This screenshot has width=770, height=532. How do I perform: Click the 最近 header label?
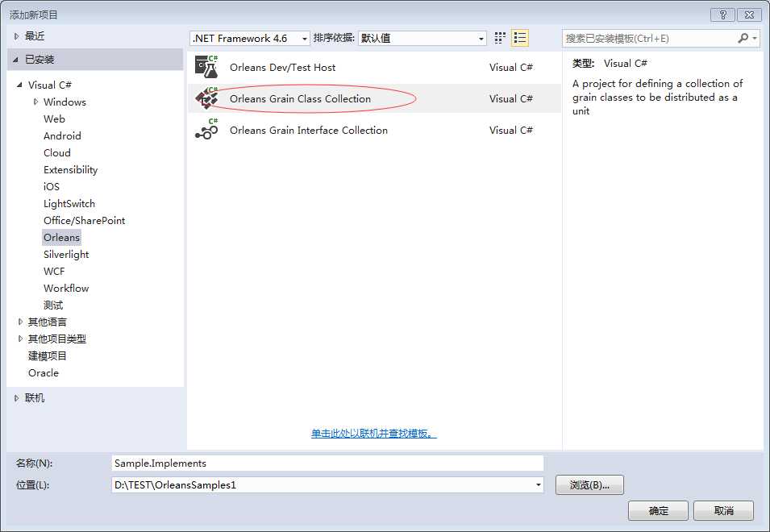(35, 36)
